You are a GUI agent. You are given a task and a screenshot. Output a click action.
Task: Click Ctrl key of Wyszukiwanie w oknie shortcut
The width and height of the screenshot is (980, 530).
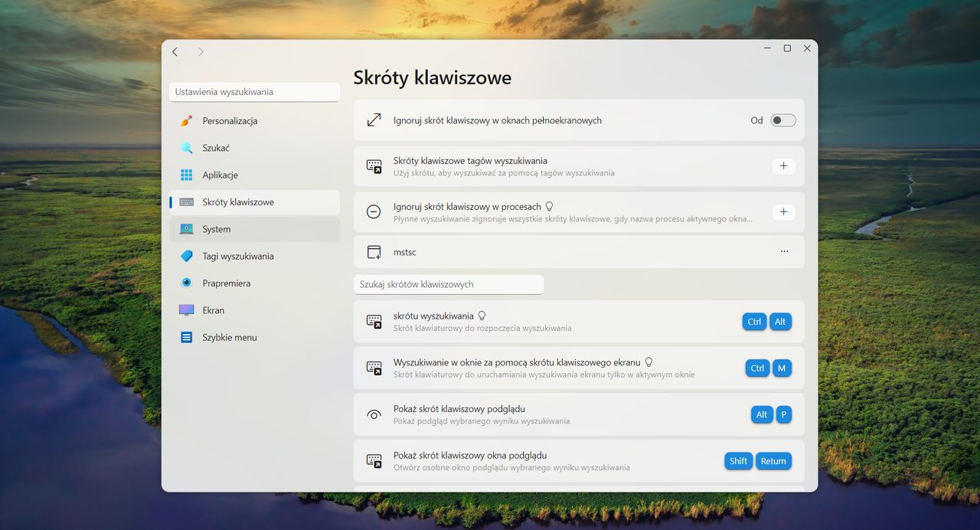click(757, 368)
